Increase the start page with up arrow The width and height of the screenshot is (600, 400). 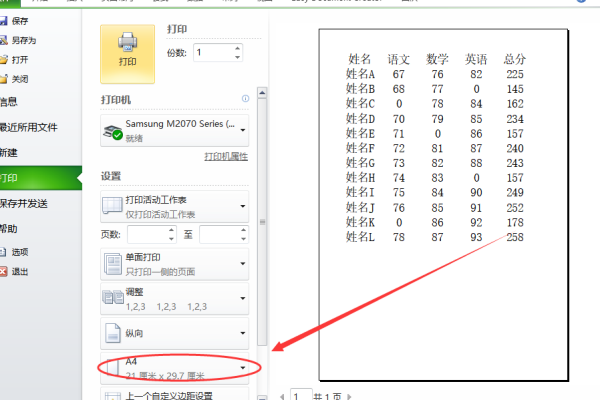pyautogui.click(x=171, y=230)
